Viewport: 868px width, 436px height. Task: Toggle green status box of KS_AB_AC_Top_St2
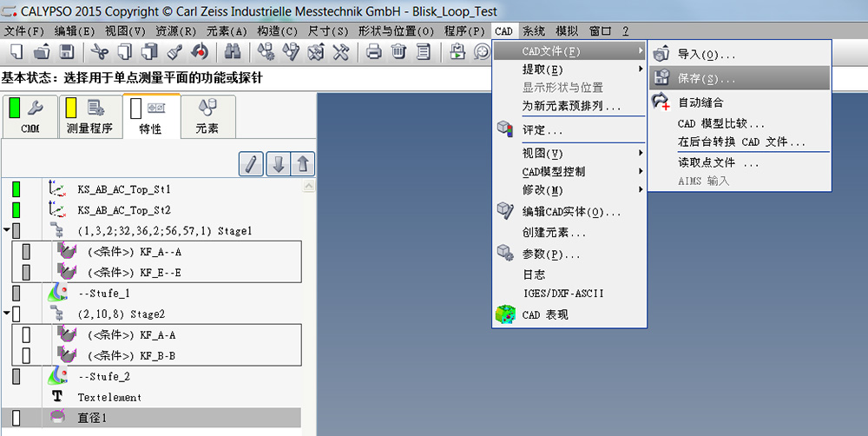16,210
